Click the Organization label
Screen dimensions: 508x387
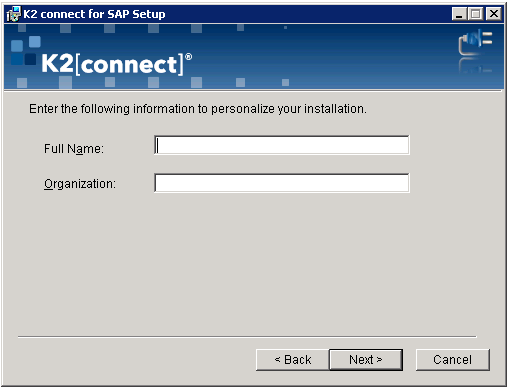(x=80, y=184)
